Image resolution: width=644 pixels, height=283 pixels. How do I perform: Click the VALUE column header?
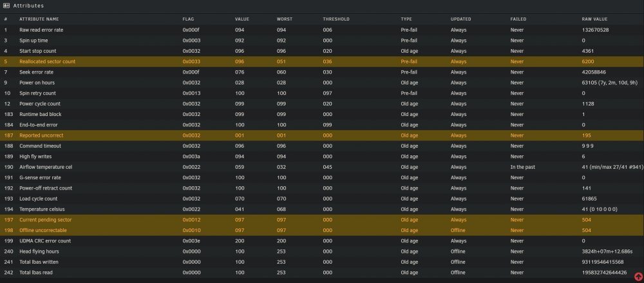242,19
